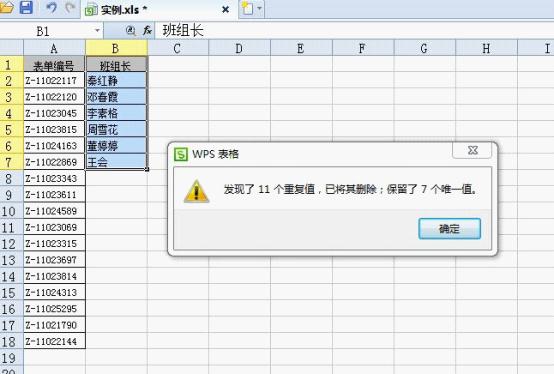Click the formula bar containing 班组长
The height and width of the screenshot is (374, 554).
point(353,31)
